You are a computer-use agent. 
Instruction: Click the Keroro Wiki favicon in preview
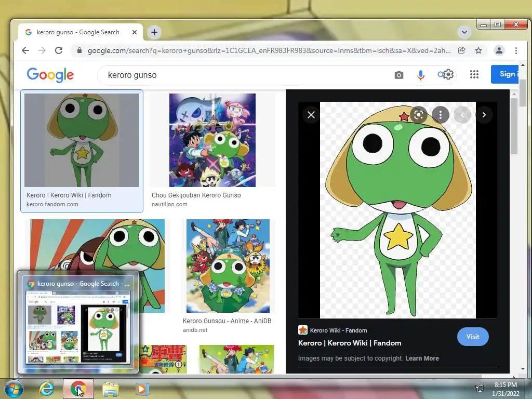pyautogui.click(x=303, y=330)
